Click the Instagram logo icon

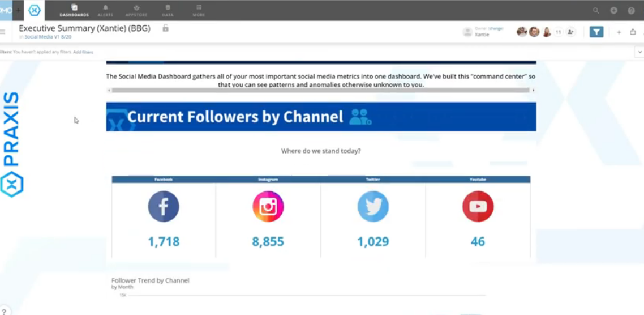[268, 206]
